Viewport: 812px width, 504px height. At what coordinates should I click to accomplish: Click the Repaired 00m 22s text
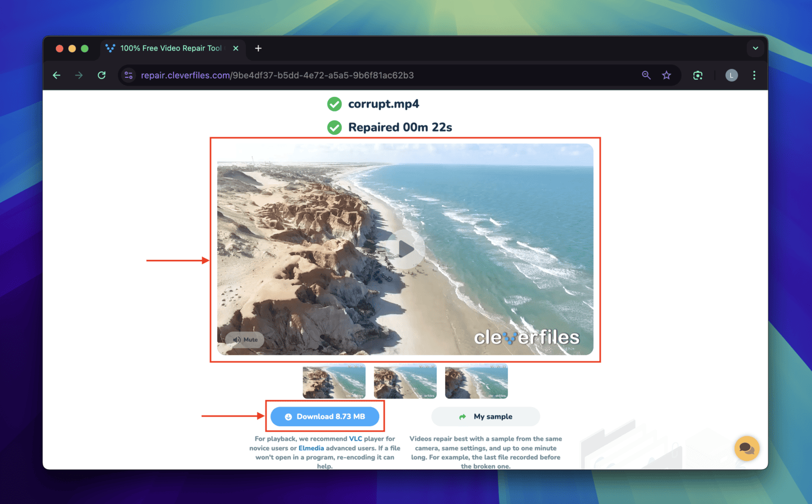(x=400, y=128)
